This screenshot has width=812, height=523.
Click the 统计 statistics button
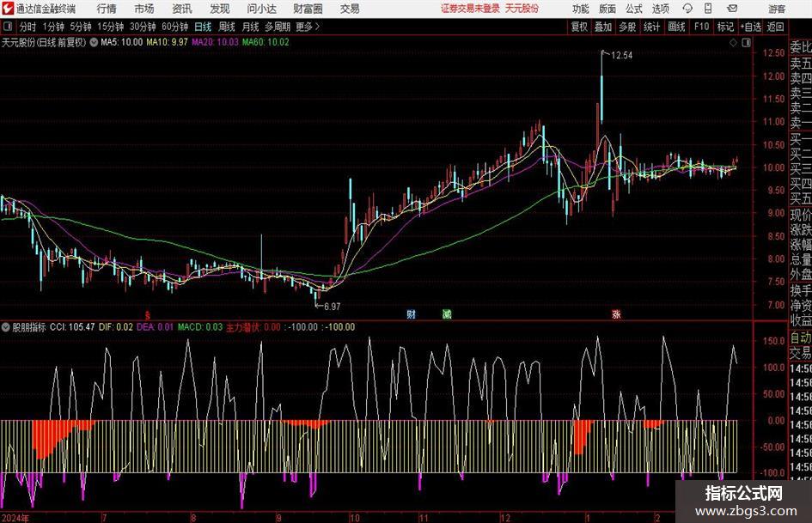pos(651,27)
